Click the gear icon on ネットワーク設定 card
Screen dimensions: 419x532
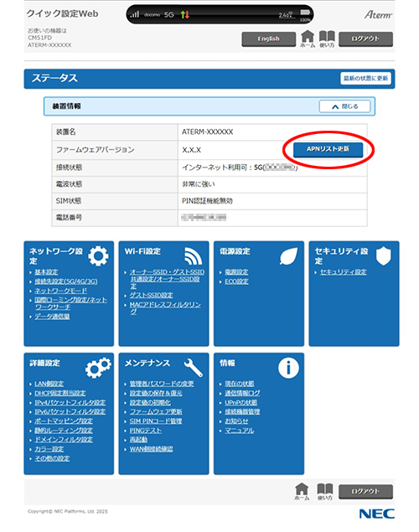tap(98, 256)
